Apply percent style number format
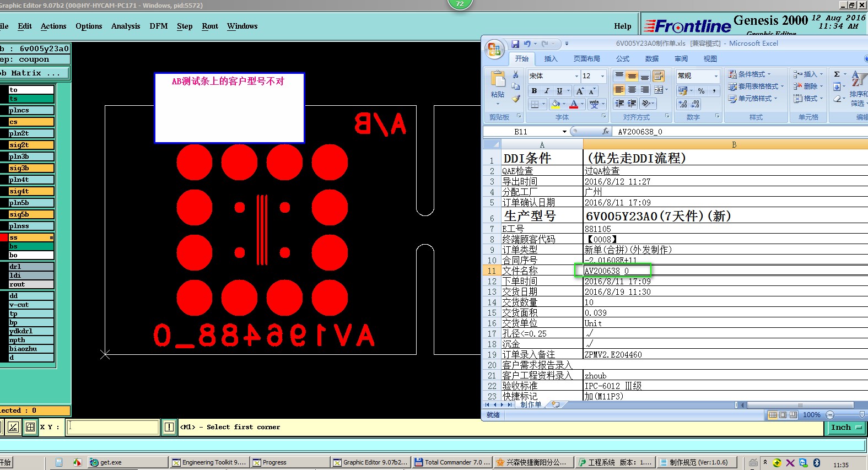Image resolution: width=868 pixels, height=470 pixels. click(701, 90)
